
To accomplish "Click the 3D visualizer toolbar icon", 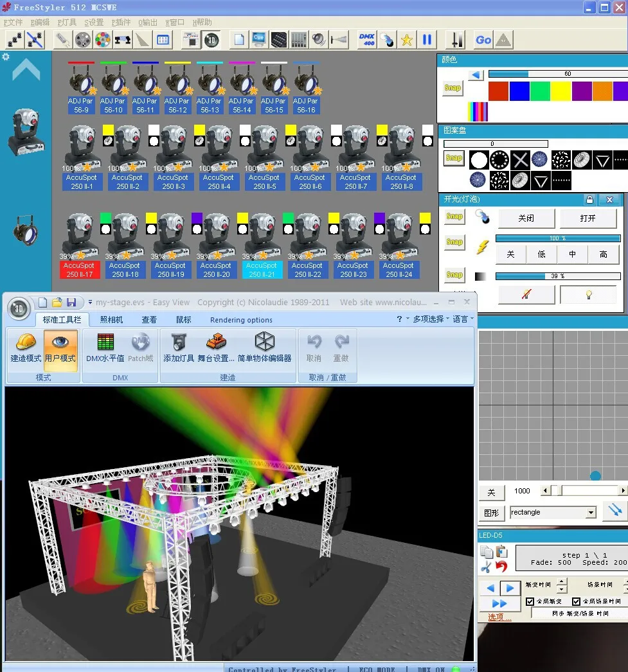I will click(211, 40).
